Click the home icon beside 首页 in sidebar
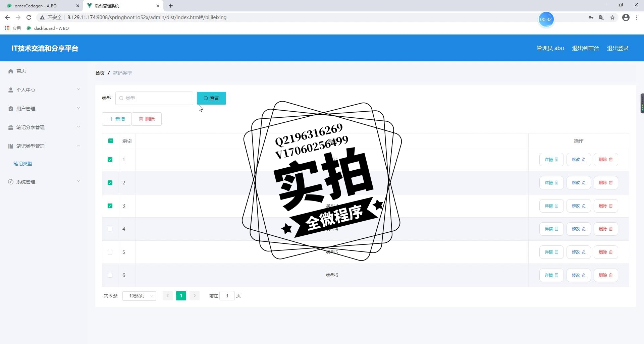 (11, 71)
